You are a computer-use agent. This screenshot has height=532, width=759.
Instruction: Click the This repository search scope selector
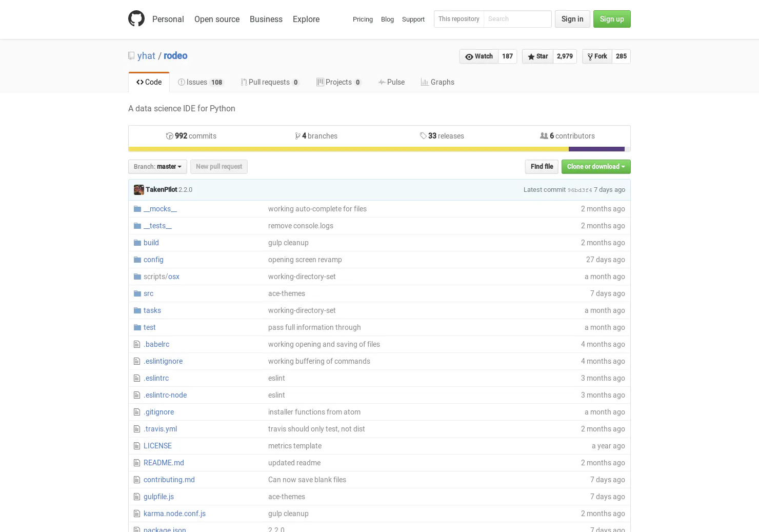coord(459,19)
